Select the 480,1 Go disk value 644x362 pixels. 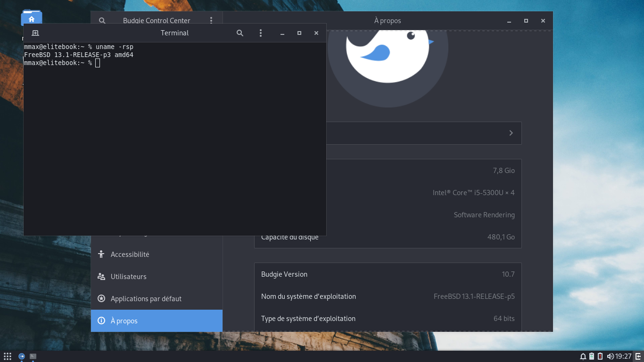(501, 237)
